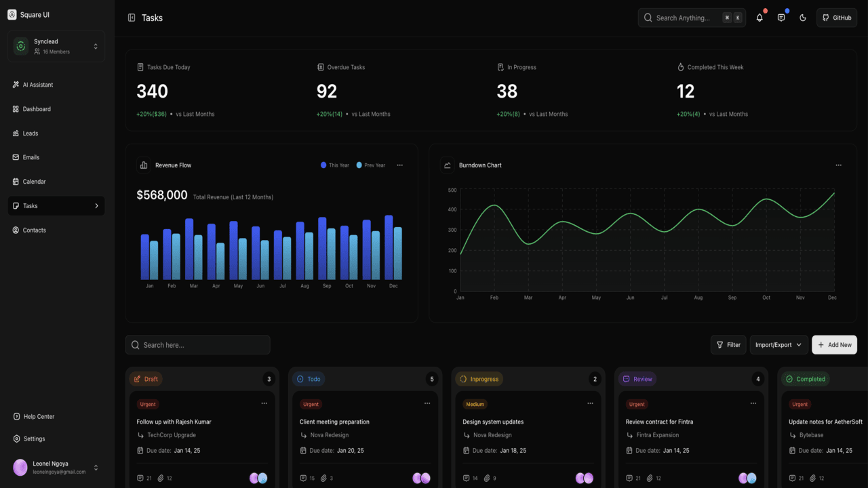Viewport: 868px width, 488px height.
Task: Open Emails in sidebar
Action: 56,157
